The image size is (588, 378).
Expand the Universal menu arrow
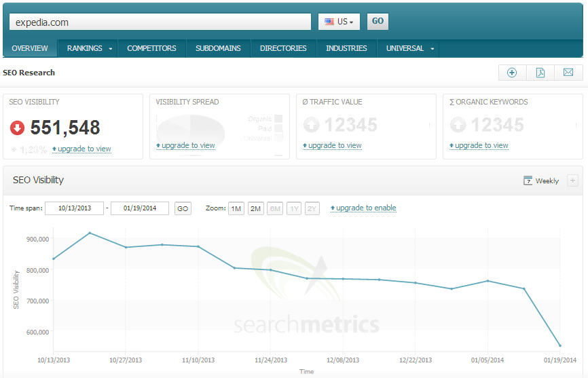tap(433, 49)
